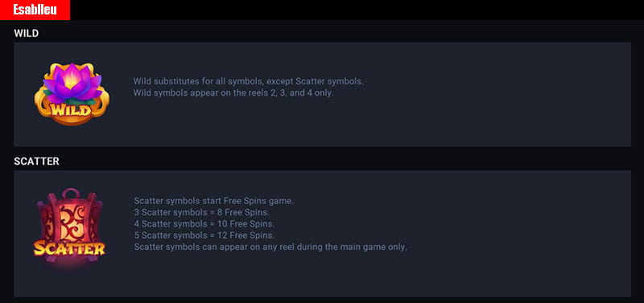Click the red lantern Scatter symbol icon
Viewport: 644px width, 303px height.
69,227
